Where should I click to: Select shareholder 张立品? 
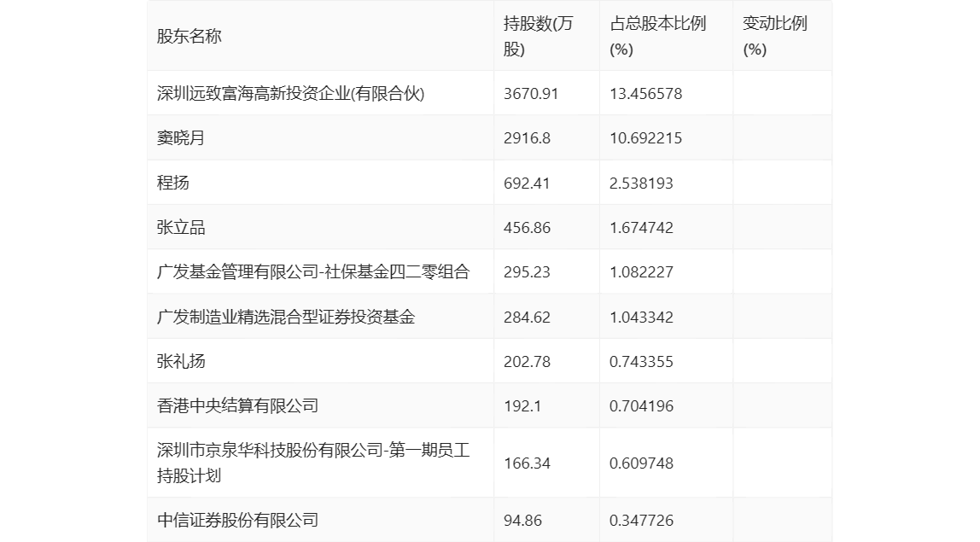click(181, 227)
